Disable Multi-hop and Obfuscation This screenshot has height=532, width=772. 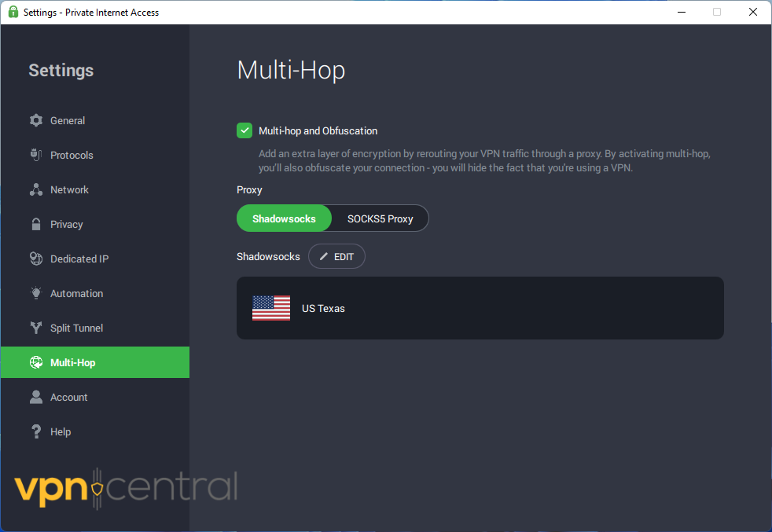(x=244, y=130)
